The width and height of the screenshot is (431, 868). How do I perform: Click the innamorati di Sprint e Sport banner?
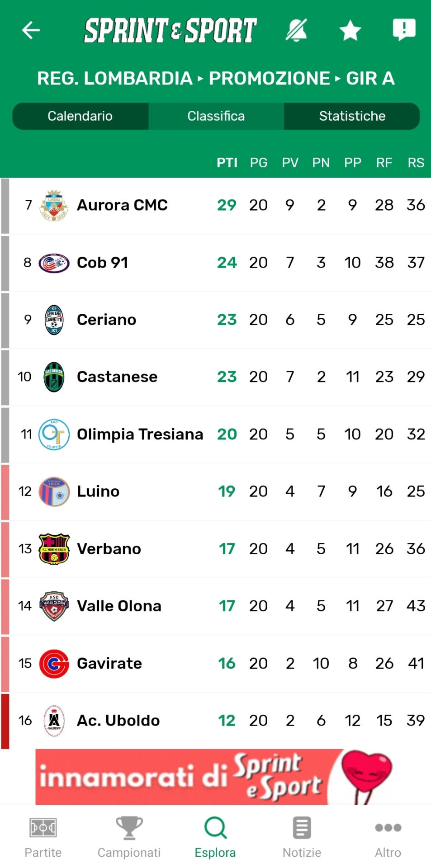[215, 777]
